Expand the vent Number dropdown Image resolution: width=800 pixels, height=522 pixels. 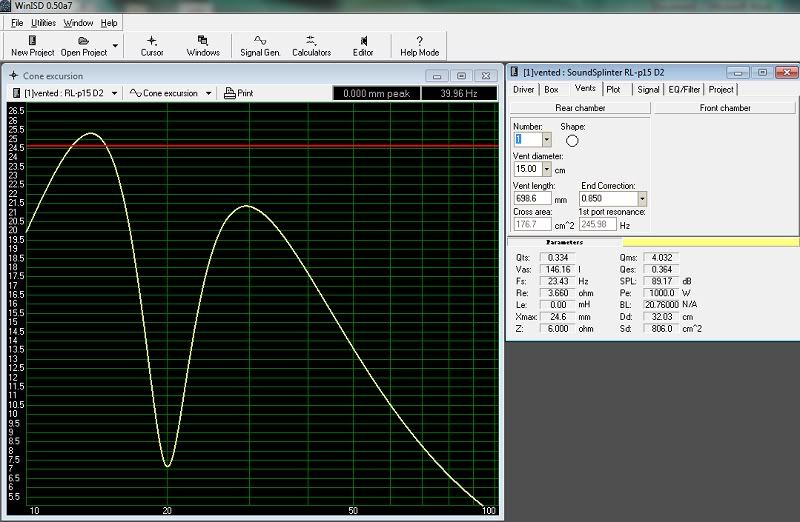[x=546, y=140]
